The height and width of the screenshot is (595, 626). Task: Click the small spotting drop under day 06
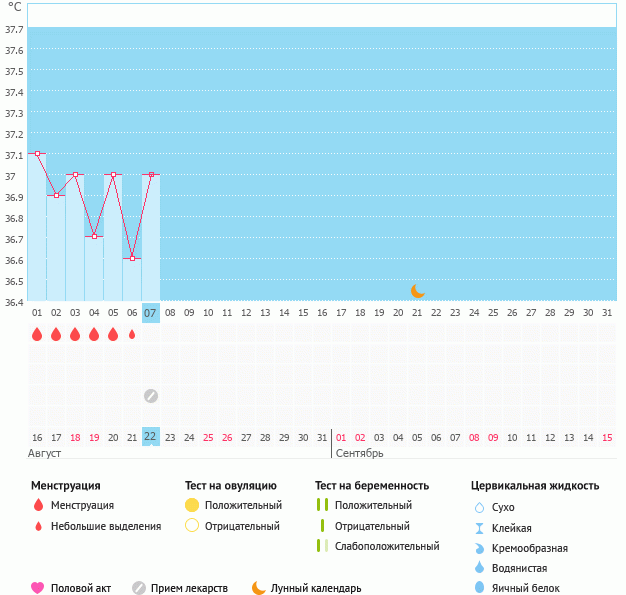coord(132,334)
